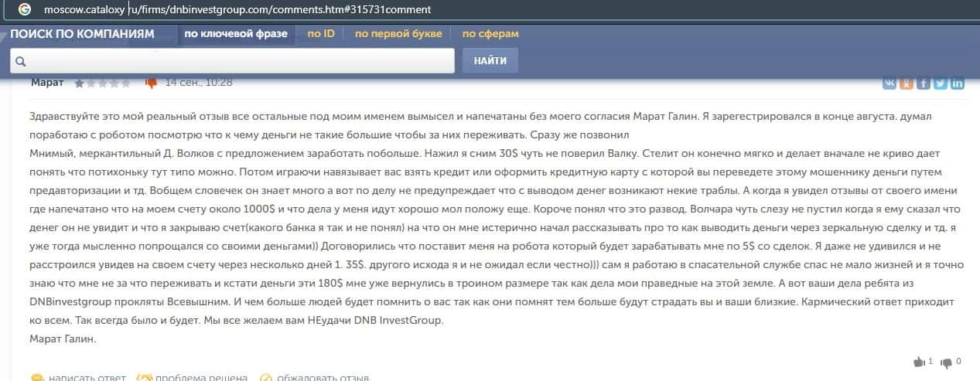This screenshot has height=381, width=980.
Task: Share review on LinkedIn
Action: pyautogui.click(x=958, y=83)
